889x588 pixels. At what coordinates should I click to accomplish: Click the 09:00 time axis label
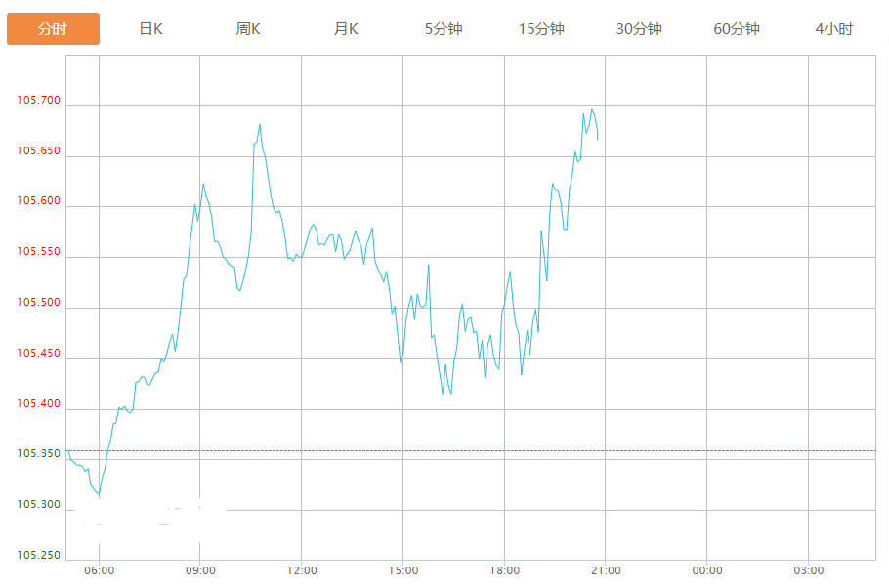point(200,571)
